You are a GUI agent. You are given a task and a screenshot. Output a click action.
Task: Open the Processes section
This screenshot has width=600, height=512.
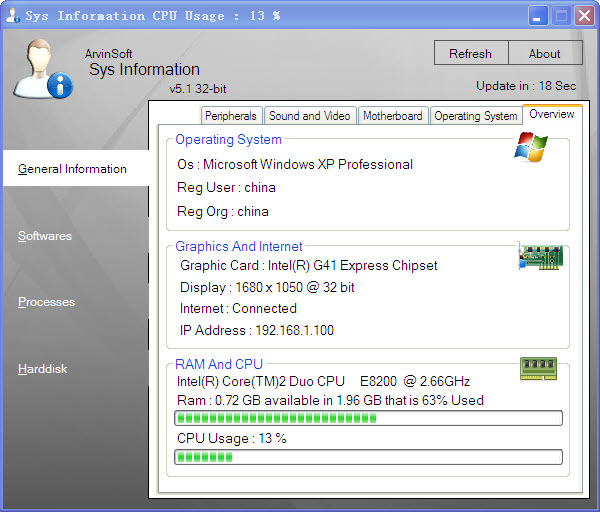coord(46,302)
